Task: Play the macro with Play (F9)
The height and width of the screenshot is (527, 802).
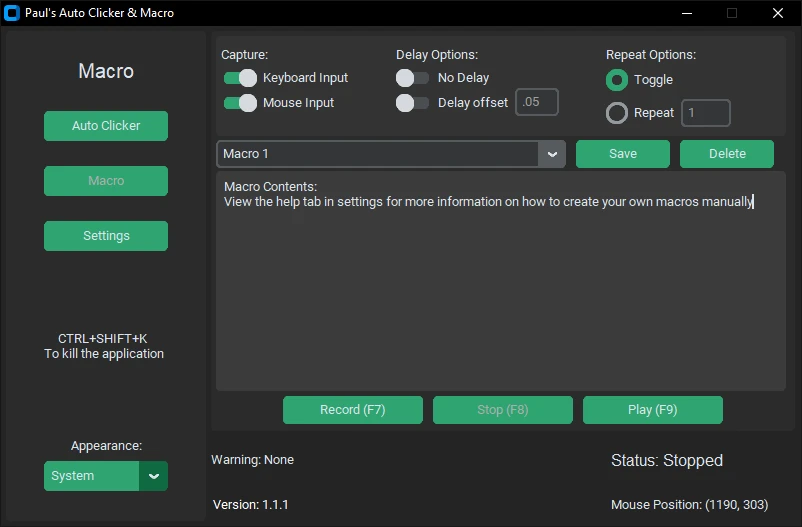Action: tap(653, 410)
